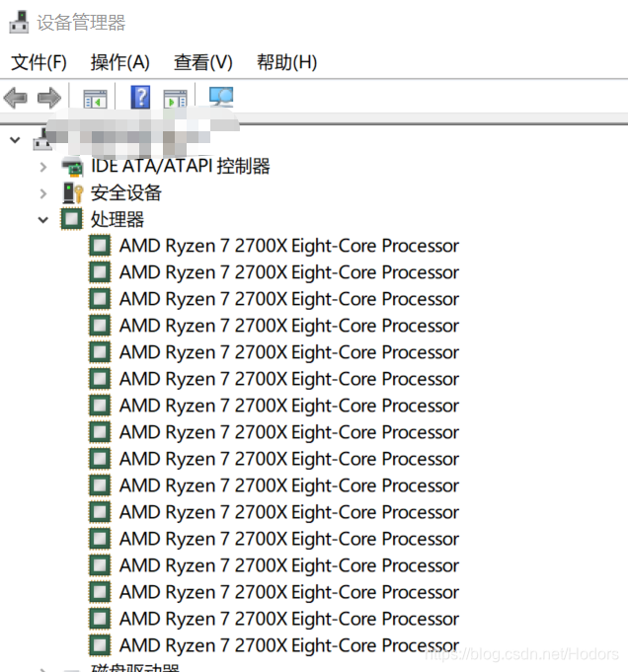Select the 处理器 category chip icon
This screenshot has width=628, height=672.
coord(72,219)
